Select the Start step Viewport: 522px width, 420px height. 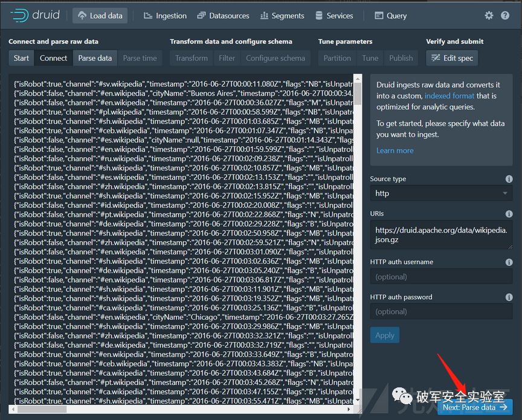(21, 58)
